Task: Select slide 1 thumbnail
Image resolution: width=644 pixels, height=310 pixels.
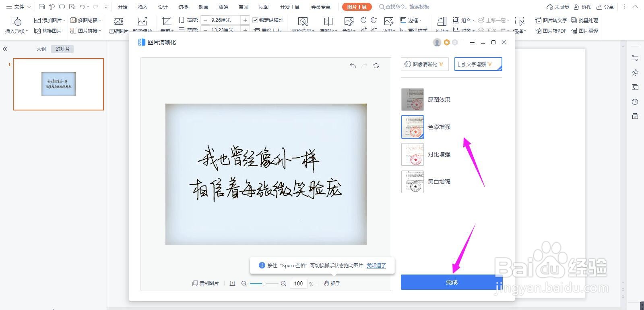Action: [58, 84]
